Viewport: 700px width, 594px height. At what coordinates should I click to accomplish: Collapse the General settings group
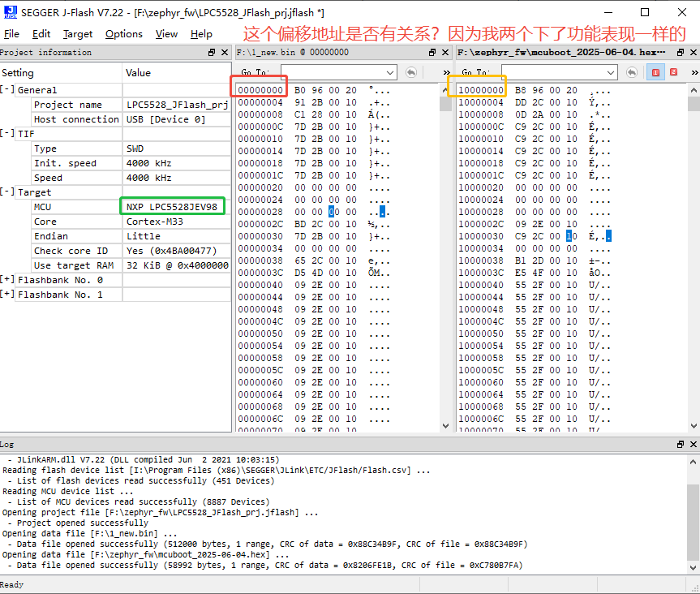click(6, 89)
